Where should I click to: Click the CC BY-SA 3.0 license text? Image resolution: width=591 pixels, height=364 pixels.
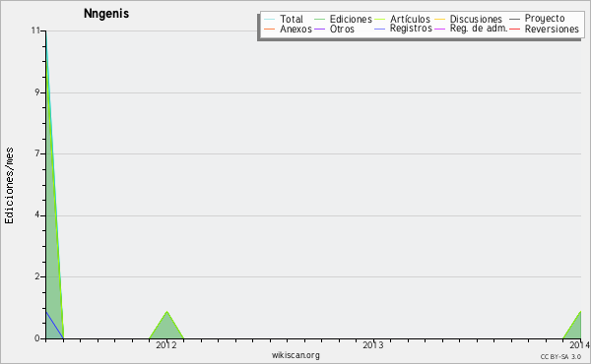coord(560,357)
